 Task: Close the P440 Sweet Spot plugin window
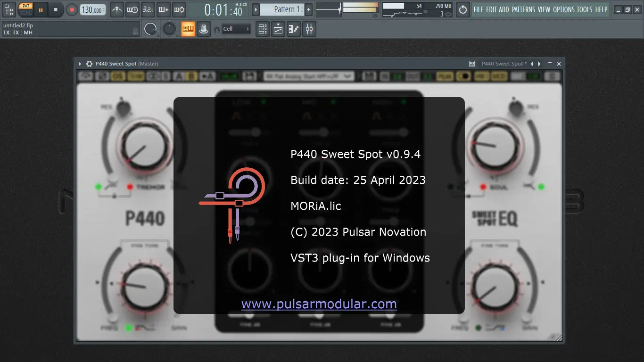pos(559,64)
